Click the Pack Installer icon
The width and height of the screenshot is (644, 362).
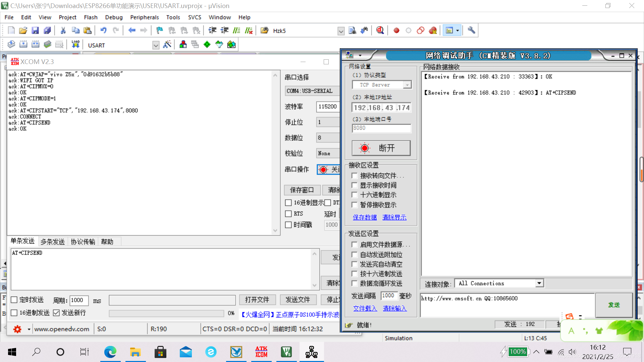[x=231, y=44]
